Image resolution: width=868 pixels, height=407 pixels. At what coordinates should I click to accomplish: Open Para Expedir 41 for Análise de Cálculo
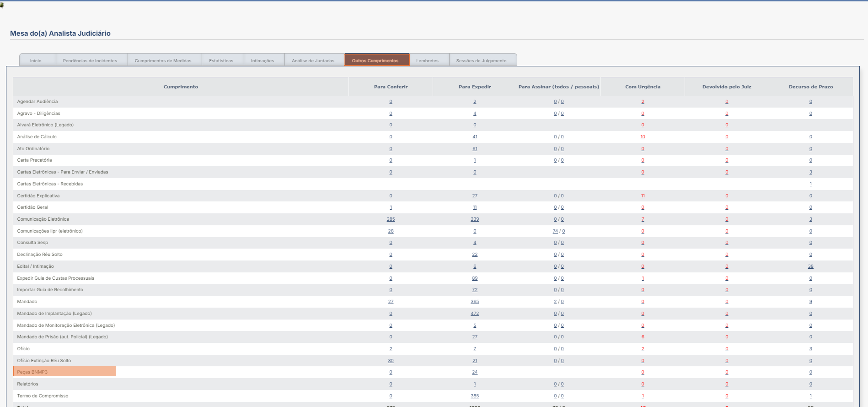tap(475, 137)
